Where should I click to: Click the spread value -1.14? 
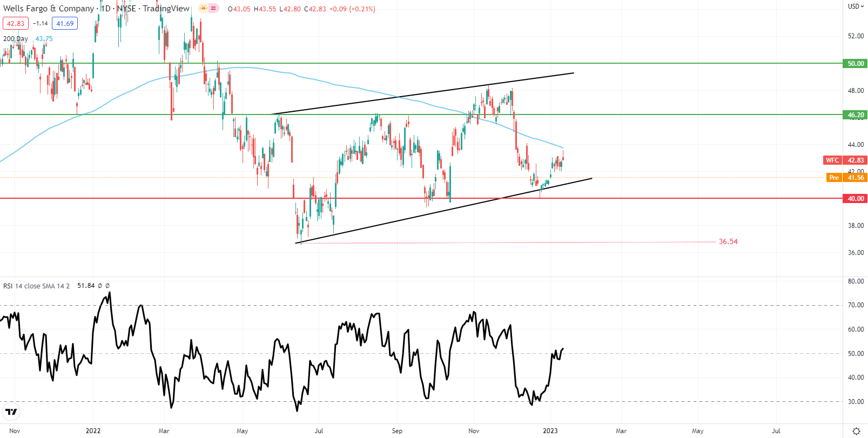coord(41,23)
